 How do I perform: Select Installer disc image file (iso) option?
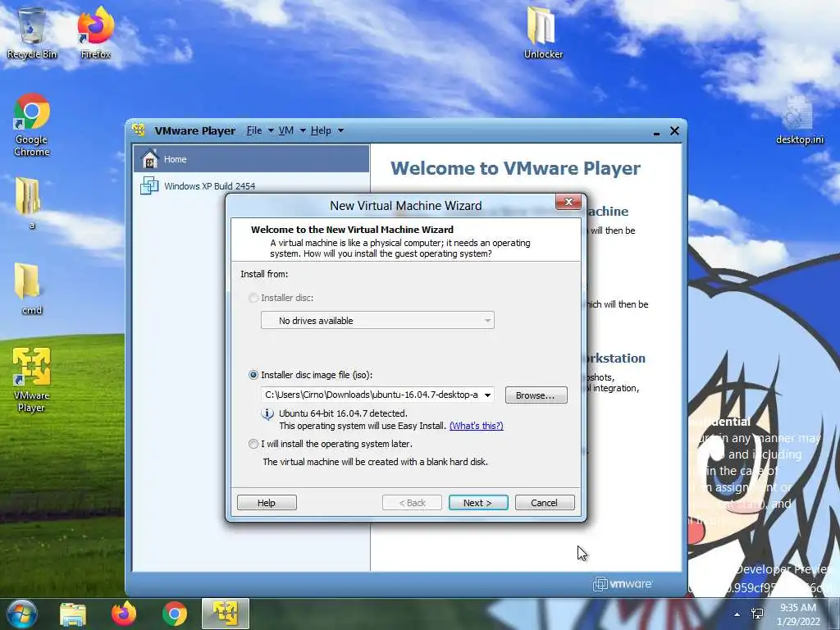click(x=253, y=375)
